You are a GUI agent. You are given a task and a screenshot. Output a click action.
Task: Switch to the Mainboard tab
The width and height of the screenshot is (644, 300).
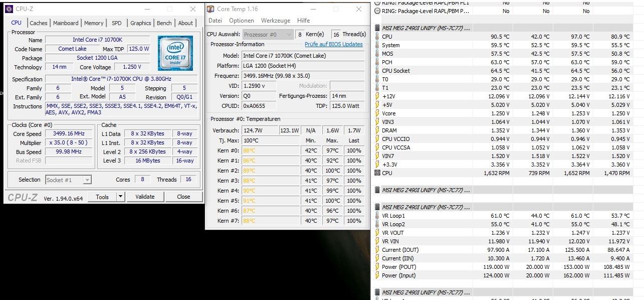[66, 23]
